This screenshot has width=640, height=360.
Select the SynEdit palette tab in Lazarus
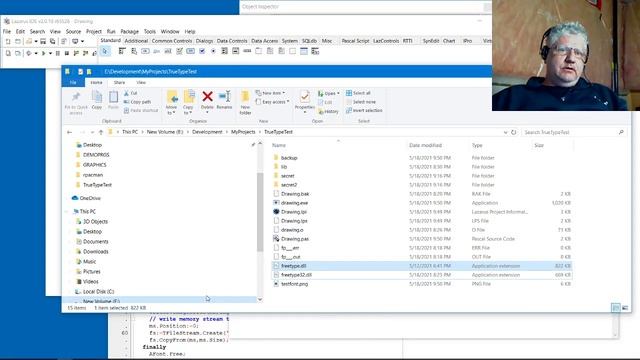point(431,41)
